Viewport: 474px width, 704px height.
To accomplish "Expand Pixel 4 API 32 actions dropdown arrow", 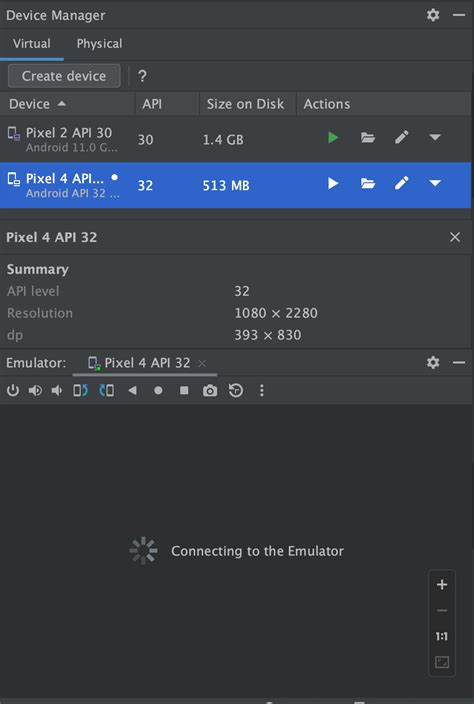I will (x=435, y=183).
